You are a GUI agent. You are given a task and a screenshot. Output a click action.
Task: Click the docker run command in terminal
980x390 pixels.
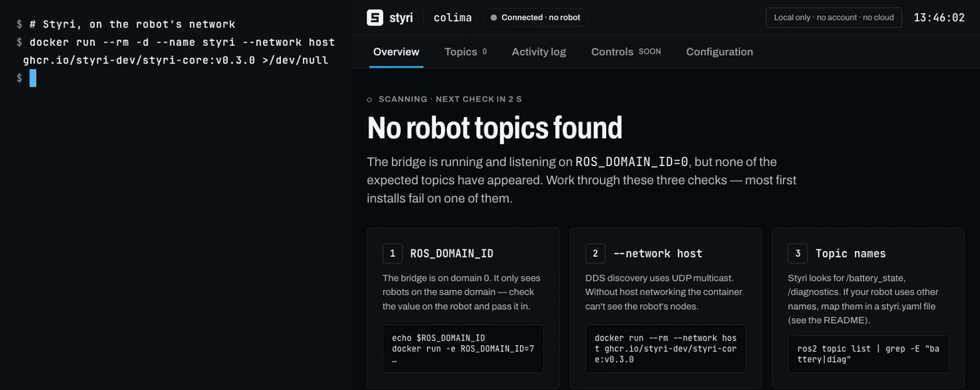pyautogui.click(x=176, y=51)
